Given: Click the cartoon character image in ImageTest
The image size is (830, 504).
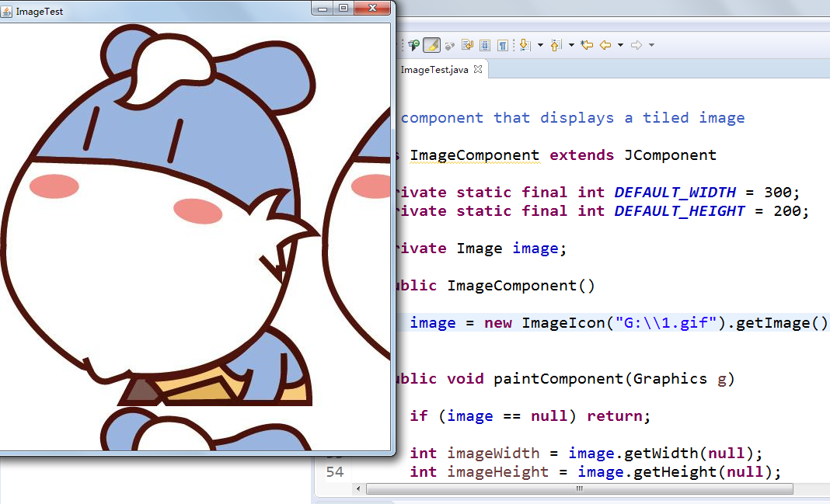Looking at the screenshot, I should 161,217.
